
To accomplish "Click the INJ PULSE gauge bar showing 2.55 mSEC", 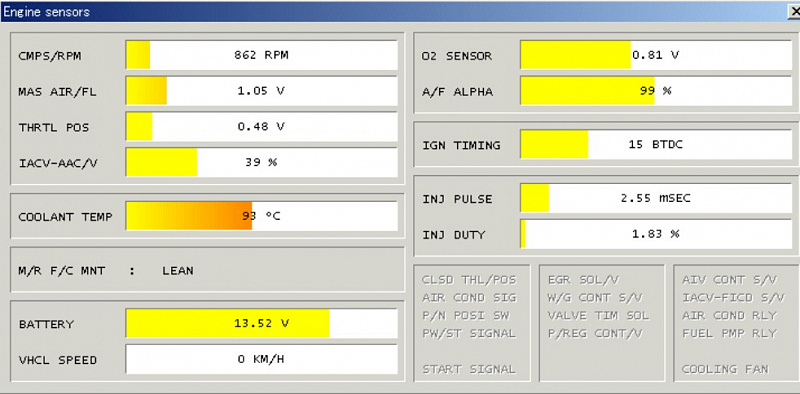I will pos(657,198).
